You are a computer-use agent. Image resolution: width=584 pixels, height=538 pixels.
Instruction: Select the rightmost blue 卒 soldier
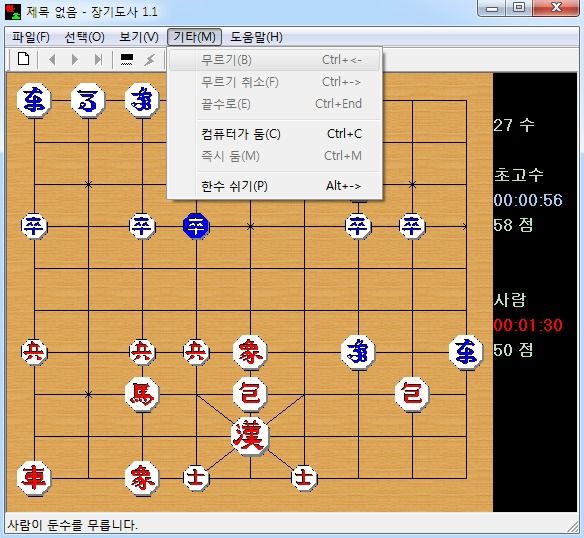coord(412,226)
